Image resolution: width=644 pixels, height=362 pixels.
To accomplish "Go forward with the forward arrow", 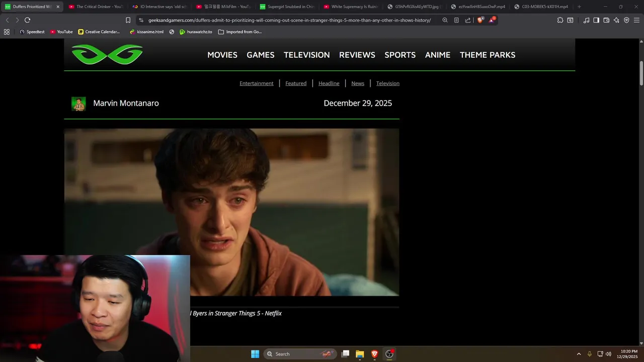I will [17, 20].
